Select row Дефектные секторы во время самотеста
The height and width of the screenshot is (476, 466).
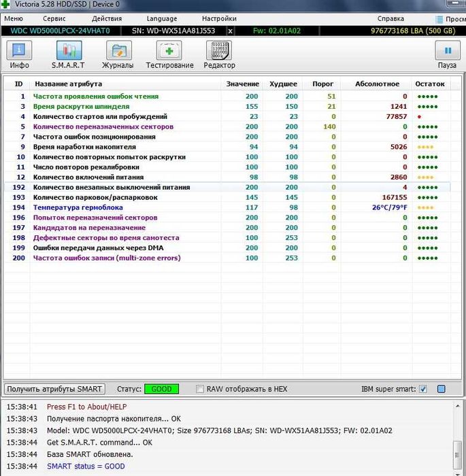(227, 238)
